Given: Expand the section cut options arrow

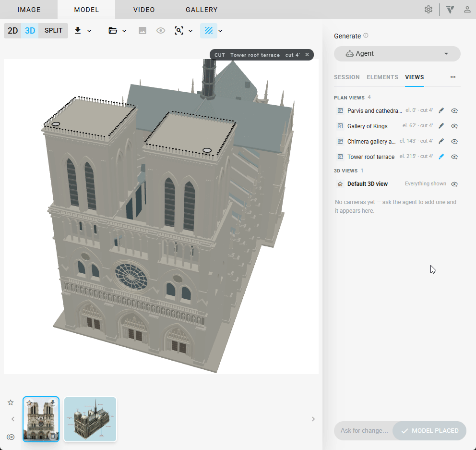Looking at the screenshot, I should click(x=220, y=31).
